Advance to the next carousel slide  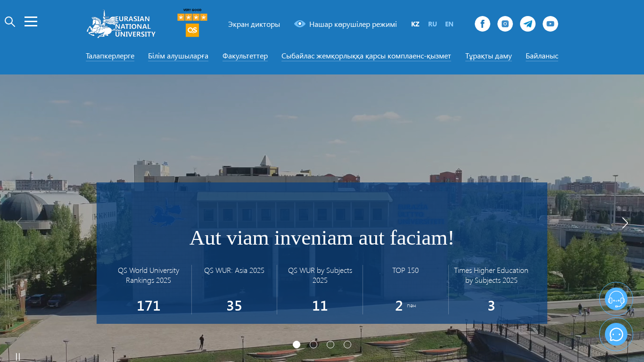click(625, 223)
